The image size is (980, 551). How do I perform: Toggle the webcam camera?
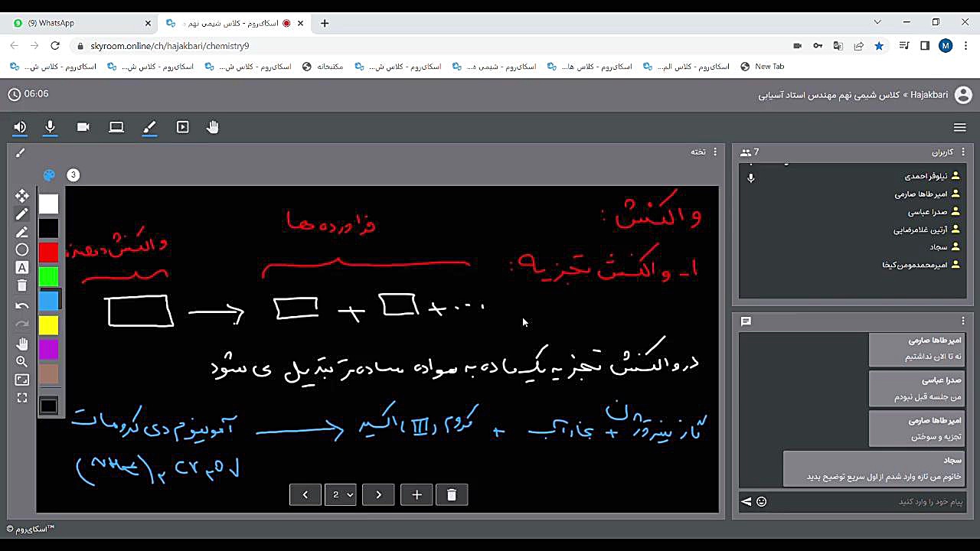click(83, 127)
